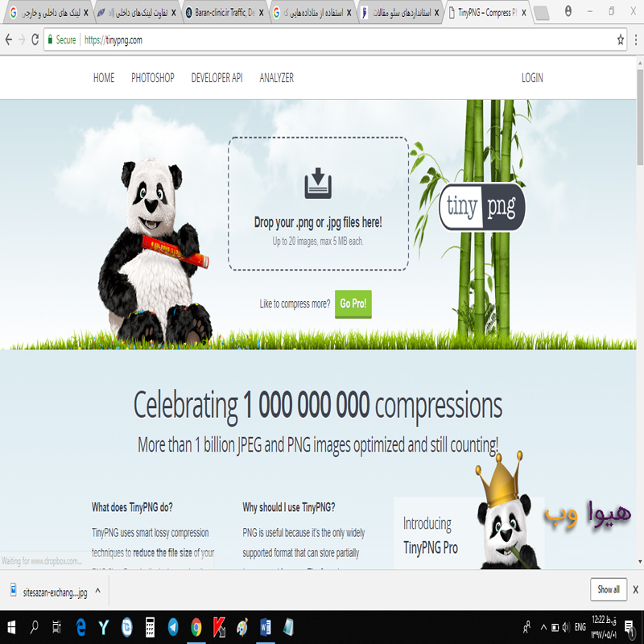Reload the TinyPNG page

pyautogui.click(x=35, y=39)
